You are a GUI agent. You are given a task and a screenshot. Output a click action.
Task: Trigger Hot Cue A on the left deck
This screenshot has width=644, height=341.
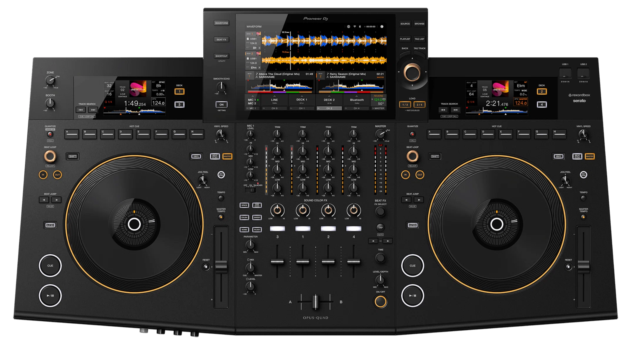72,134
